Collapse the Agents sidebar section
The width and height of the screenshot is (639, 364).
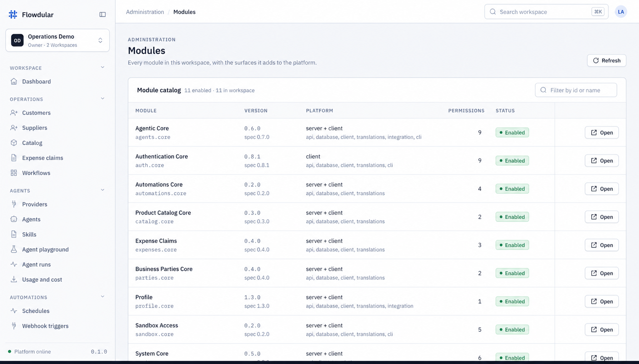[x=102, y=190]
